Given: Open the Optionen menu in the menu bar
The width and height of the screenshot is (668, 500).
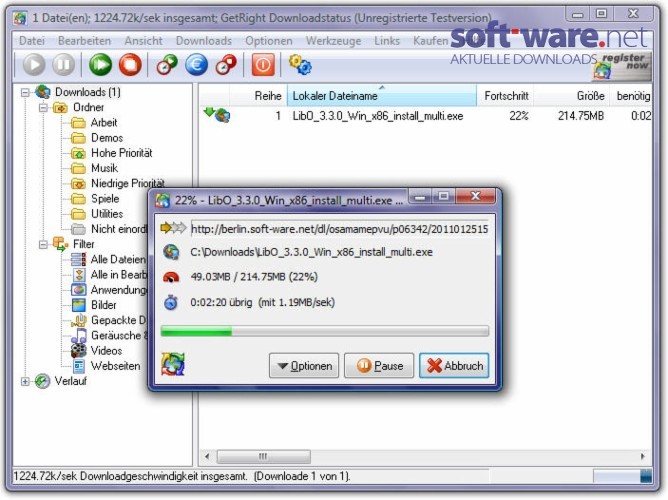Looking at the screenshot, I should click(268, 41).
